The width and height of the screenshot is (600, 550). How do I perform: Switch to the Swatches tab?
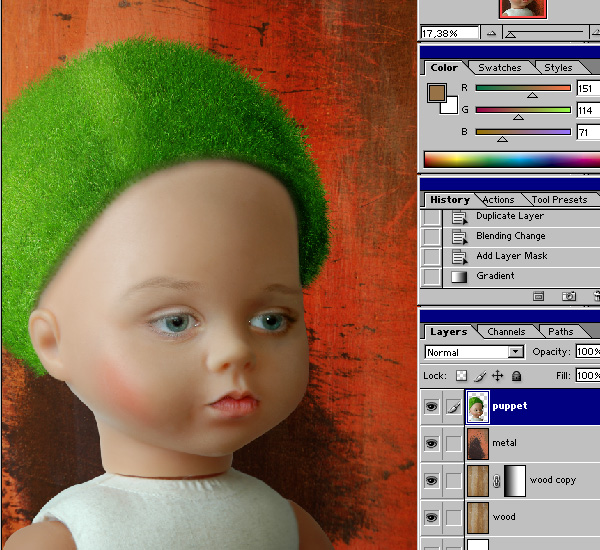[500, 68]
